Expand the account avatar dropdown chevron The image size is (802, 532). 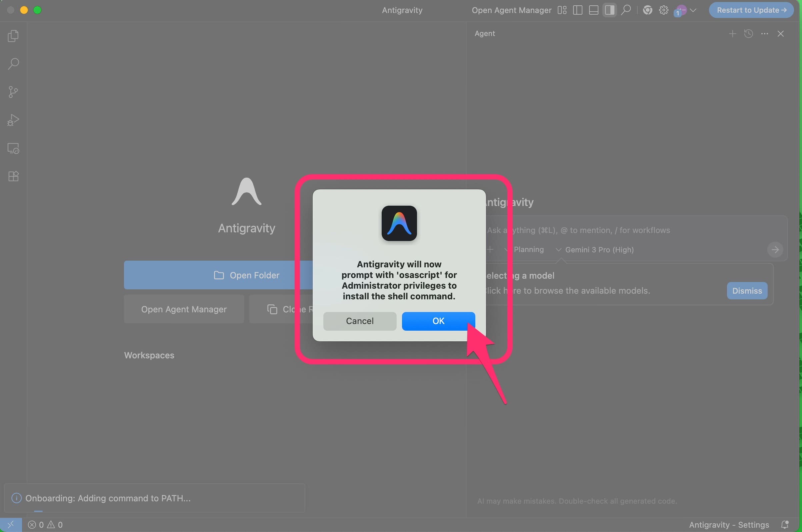click(693, 10)
